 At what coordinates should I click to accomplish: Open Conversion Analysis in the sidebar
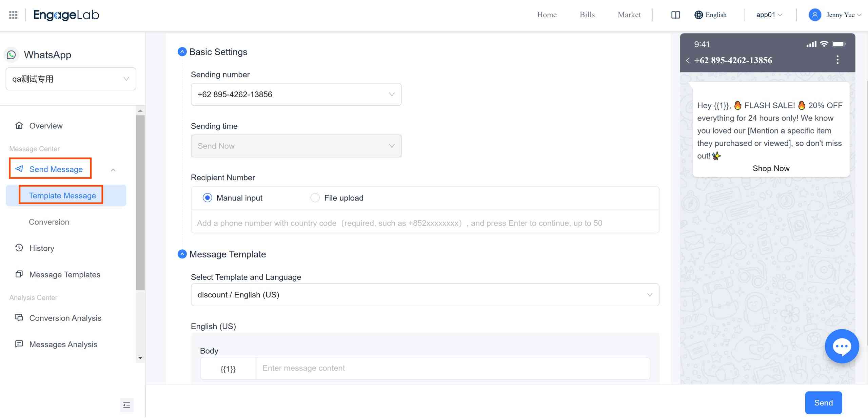pyautogui.click(x=66, y=318)
